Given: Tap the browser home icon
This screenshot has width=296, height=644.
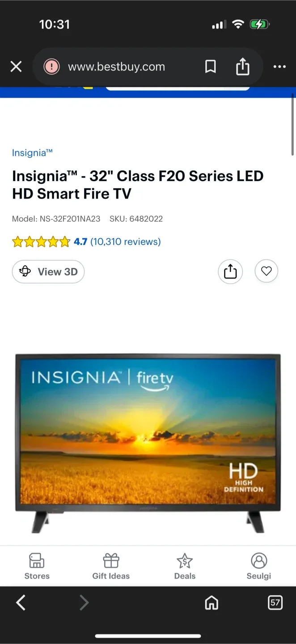Looking at the screenshot, I should coord(211,603).
